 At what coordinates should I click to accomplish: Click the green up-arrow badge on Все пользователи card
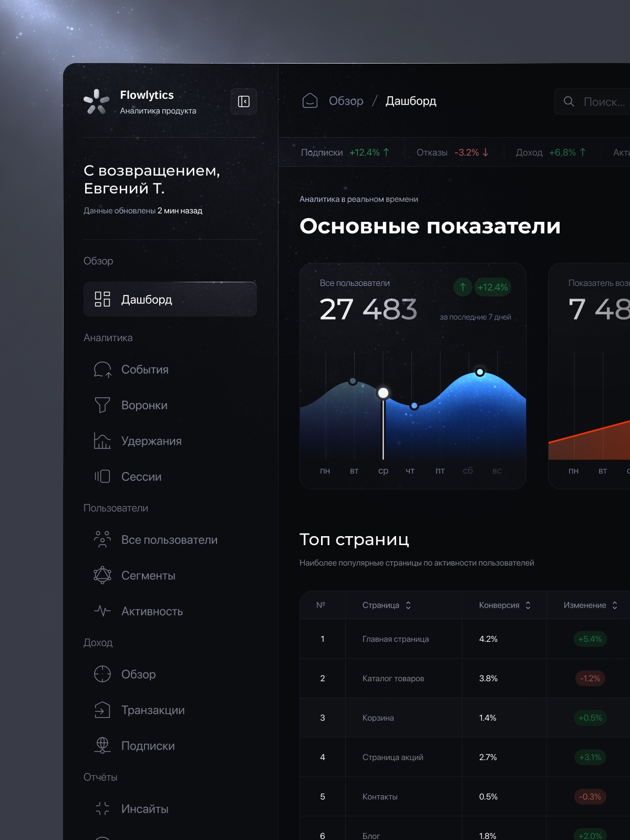click(x=463, y=287)
